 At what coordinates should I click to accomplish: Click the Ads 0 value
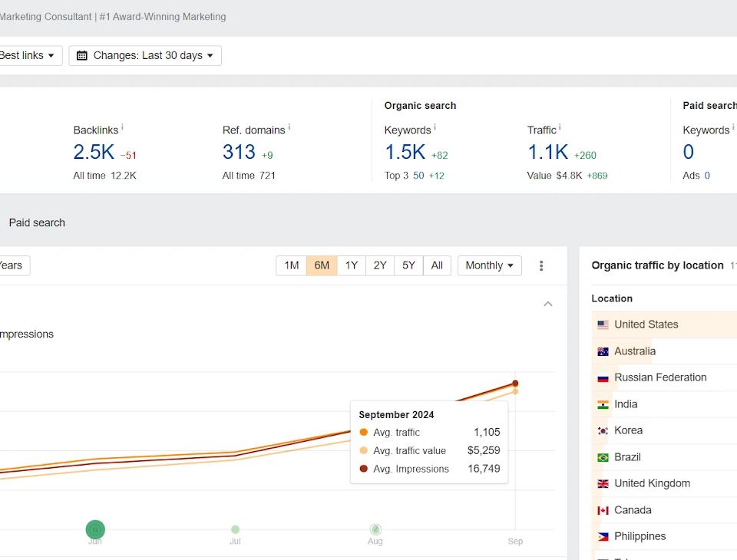(x=707, y=176)
